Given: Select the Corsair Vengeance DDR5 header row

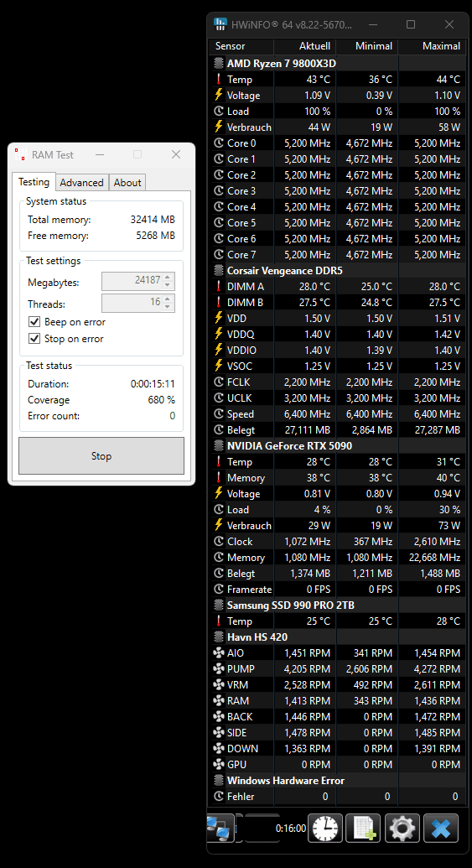Looking at the screenshot, I should point(338,271).
